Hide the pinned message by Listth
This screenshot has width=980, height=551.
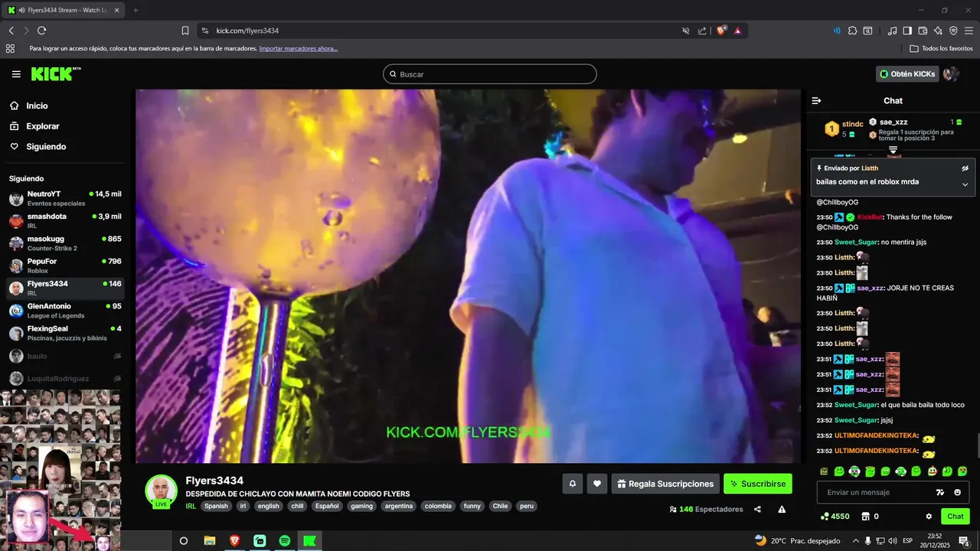[x=965, y=168]
